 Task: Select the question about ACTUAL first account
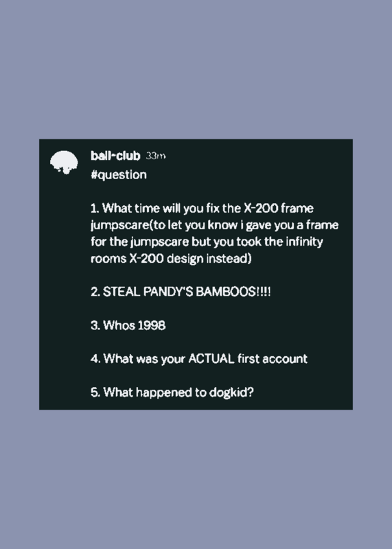point(199,359)
